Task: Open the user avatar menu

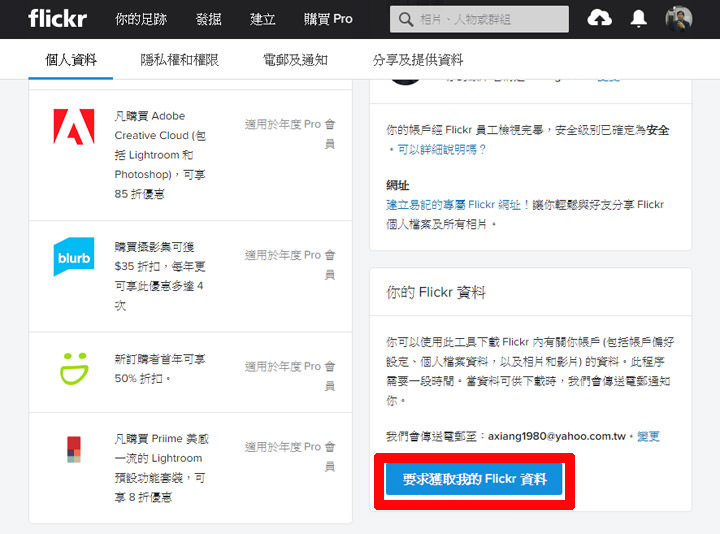Action: pos(678,19)
